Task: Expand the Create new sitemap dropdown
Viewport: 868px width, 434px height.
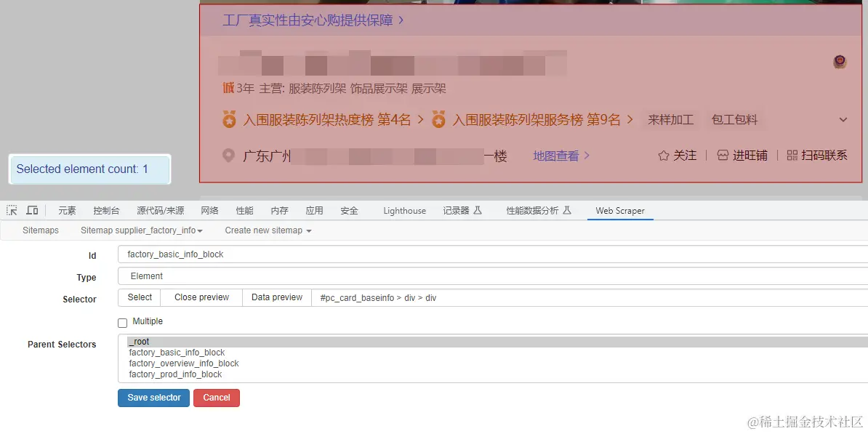Action: pyautogui.click(x=268, y=230)
